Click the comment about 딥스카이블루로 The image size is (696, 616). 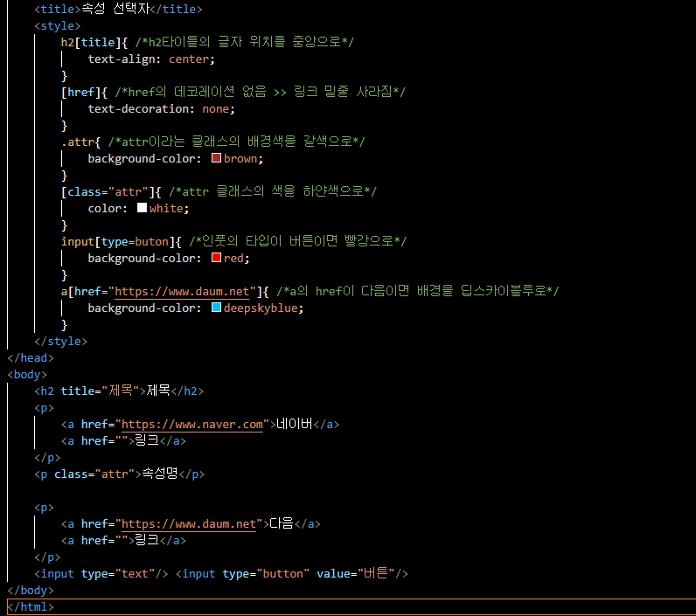point(418,291)
